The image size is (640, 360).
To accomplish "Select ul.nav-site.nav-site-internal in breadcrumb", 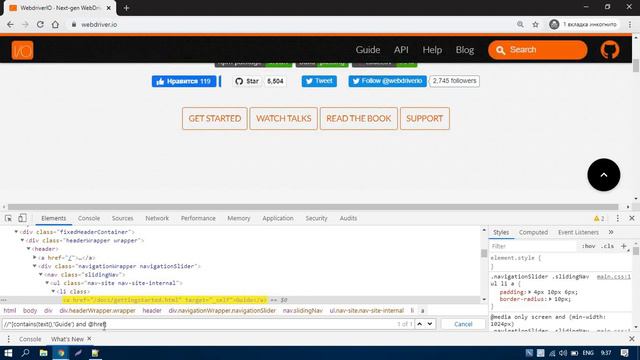I will click(367, 311).
